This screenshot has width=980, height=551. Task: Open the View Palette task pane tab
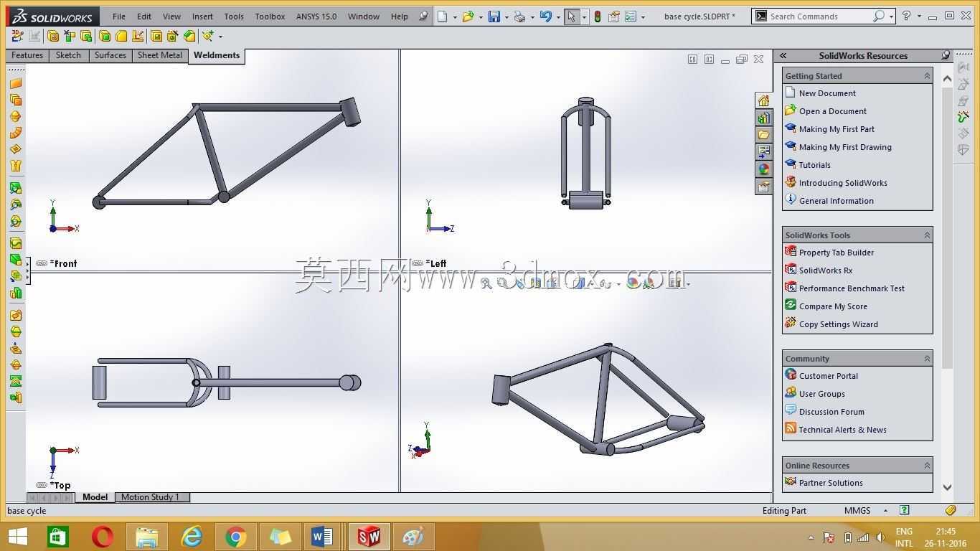pos(763,152)
